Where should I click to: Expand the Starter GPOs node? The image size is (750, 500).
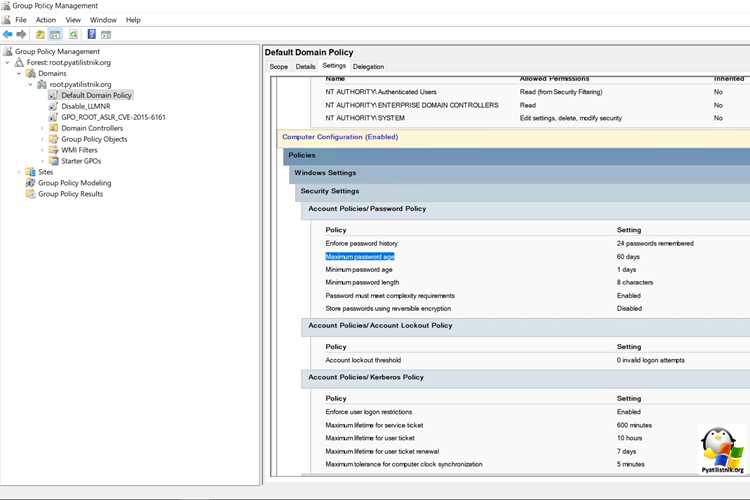click(42, 161)
